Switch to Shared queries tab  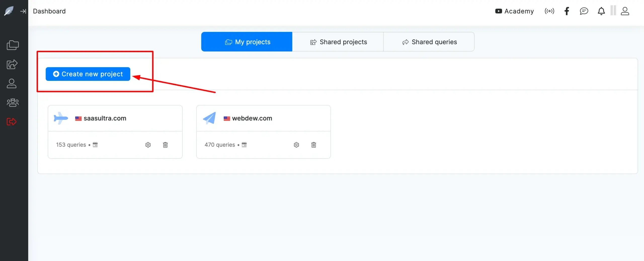click(429, 42)
